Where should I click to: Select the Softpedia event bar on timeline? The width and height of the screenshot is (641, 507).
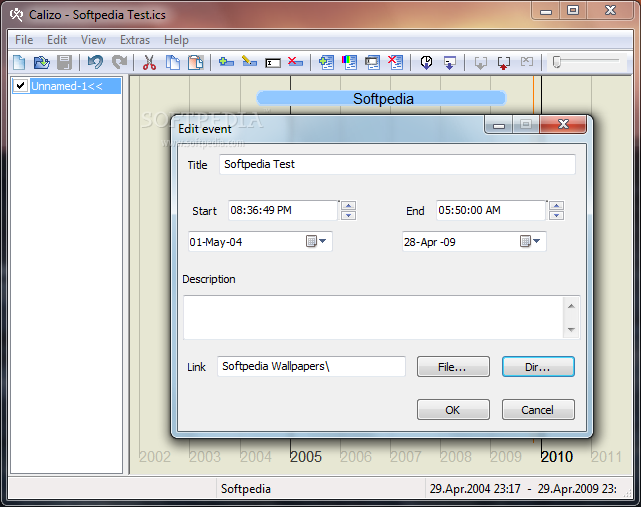click(381, 99)
